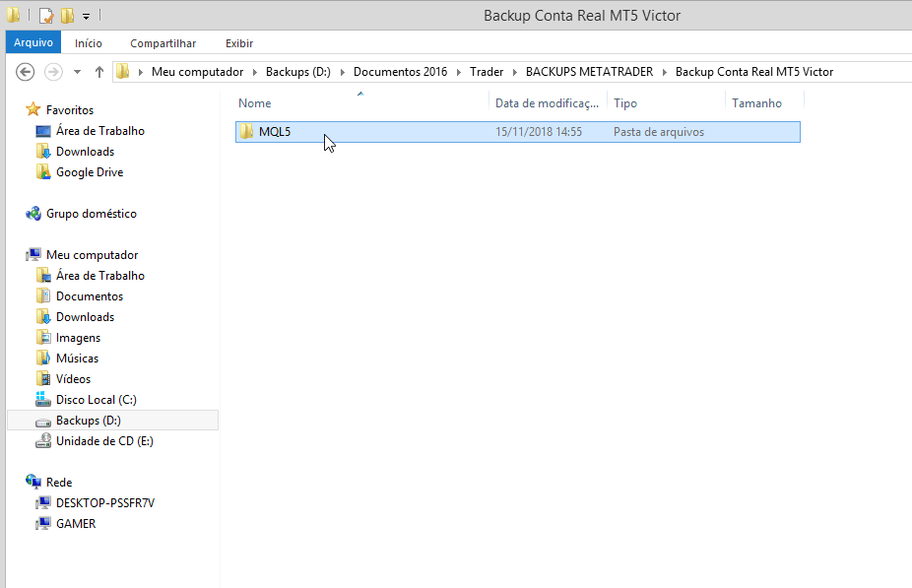Select the MQL5 folder name
The height and width of the screenshot is (588, 912).
pos(275,131)
